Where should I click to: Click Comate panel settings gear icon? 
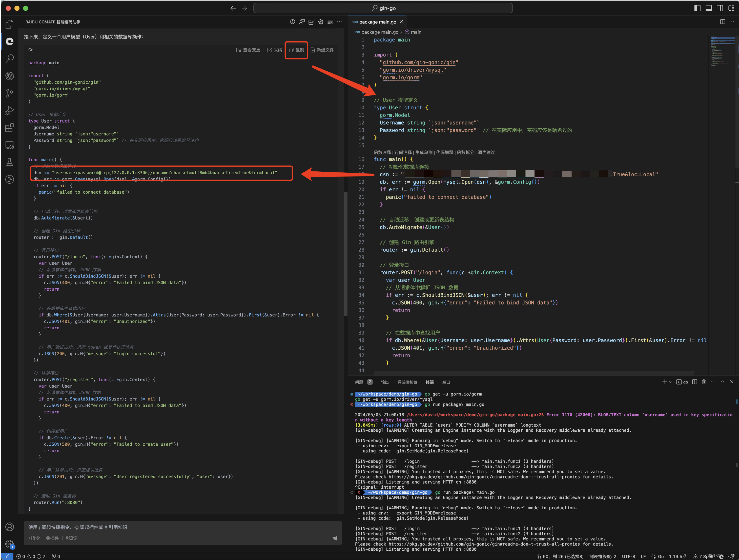tap(321, 22)
